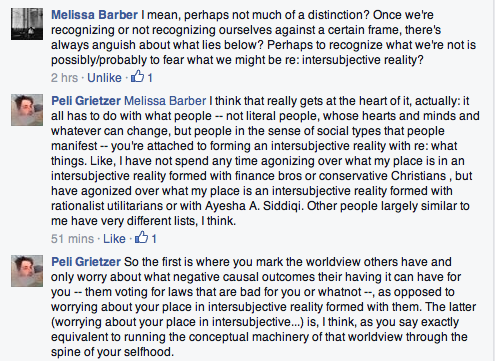Open Peli Grietzer's avatar on second comment
Screen dimensions: 495x361
coord(27,110)
